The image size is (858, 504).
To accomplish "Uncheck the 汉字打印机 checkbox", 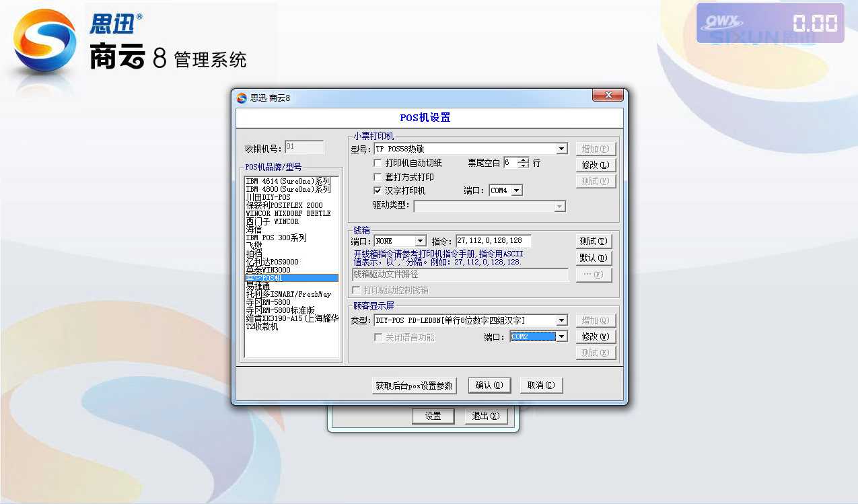I will tap(378, 190).
